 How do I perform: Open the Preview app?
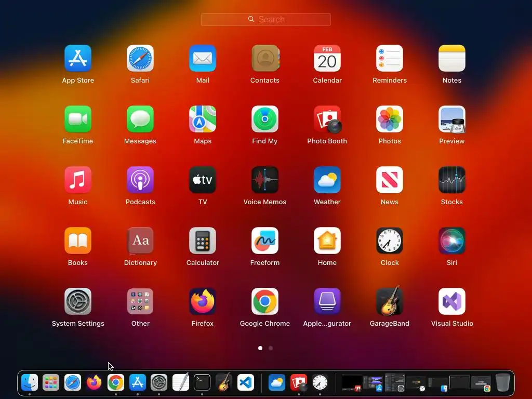(452, 119)
